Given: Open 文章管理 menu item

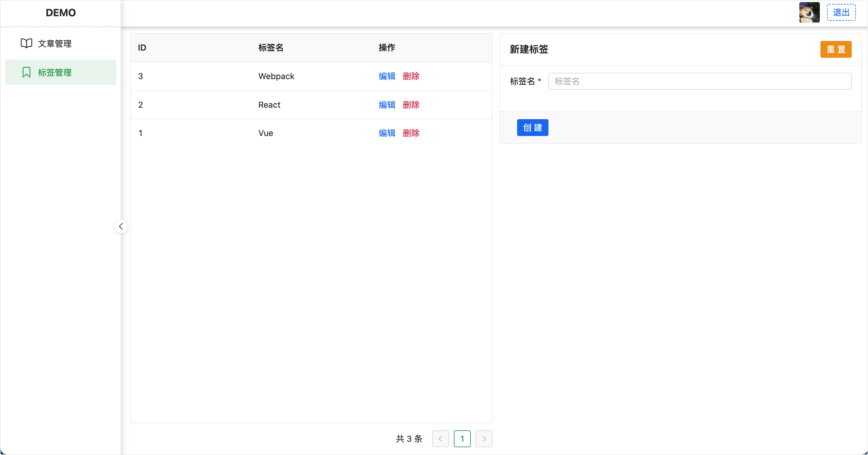Looking at the screenshot, I should click(x=55, y=44).
